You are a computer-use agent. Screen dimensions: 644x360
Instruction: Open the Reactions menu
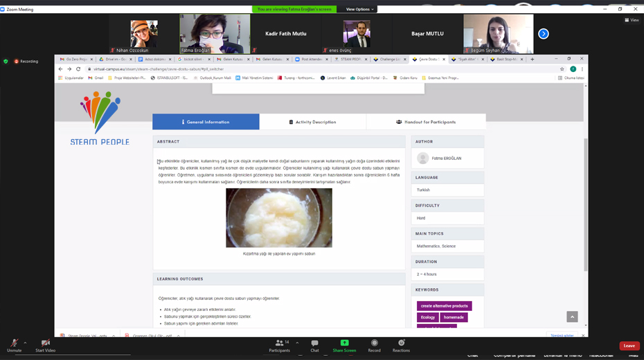(401, 345)
